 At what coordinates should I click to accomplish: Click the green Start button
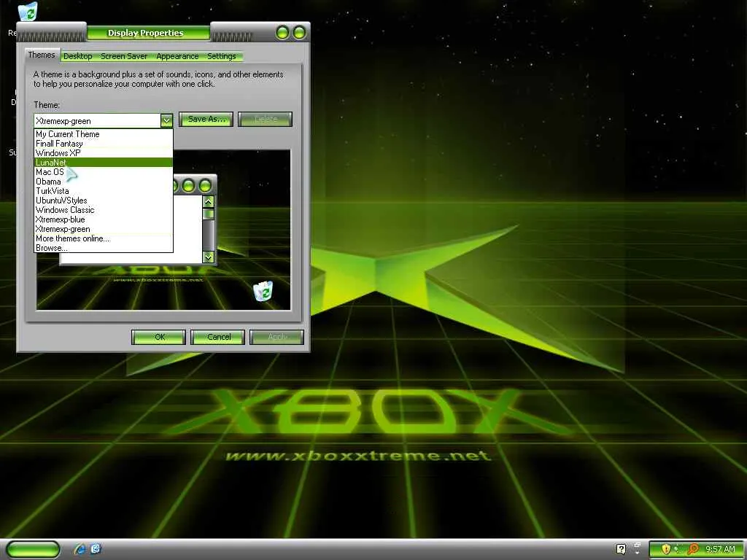33,549
